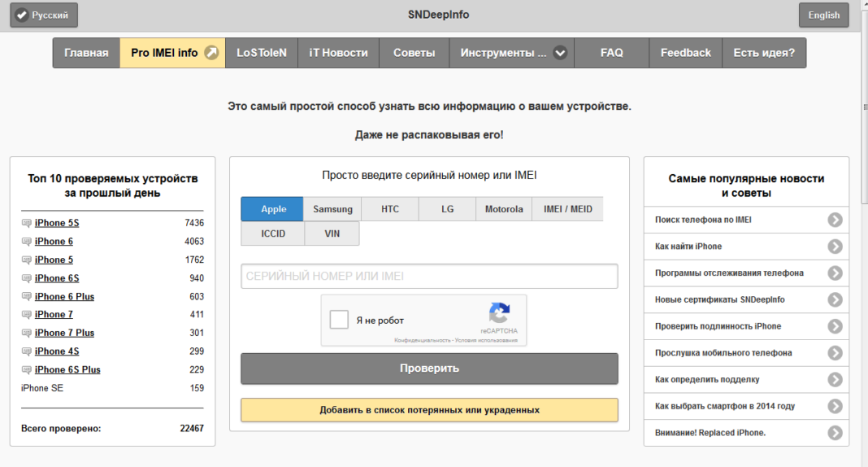
Task: Select the ICCID tab
Action: point(273,233)
